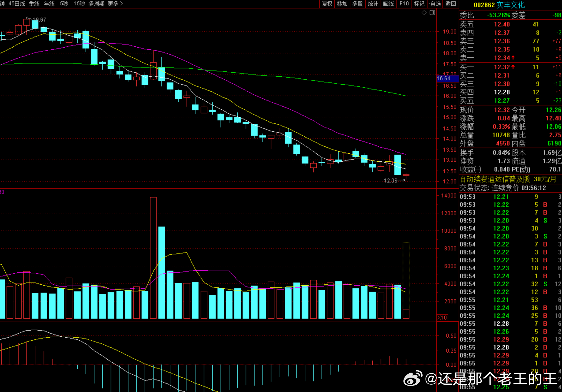562x392 pixels.
Task: Click the diamond icon above the chart
Action: coord(424,13)
